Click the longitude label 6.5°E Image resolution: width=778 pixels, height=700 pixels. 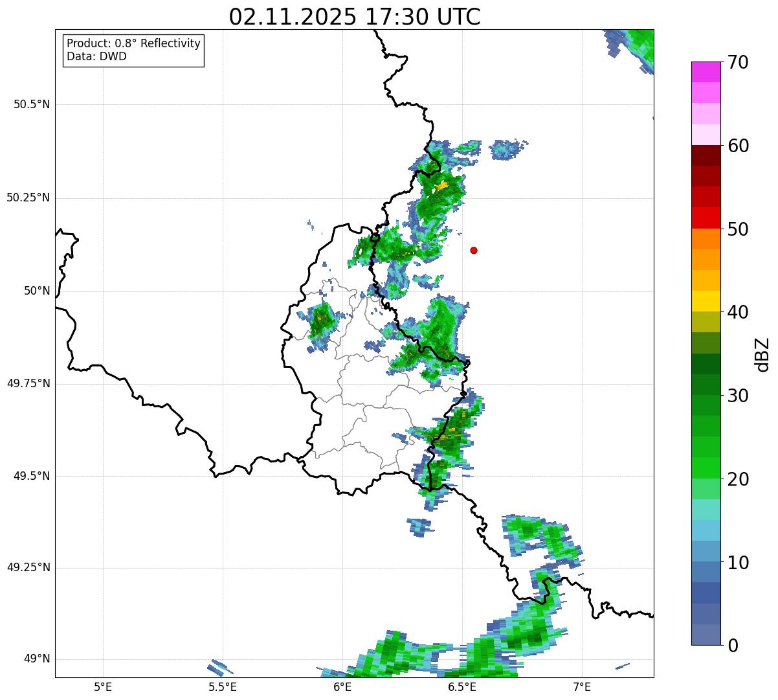[x=462, y=686]
